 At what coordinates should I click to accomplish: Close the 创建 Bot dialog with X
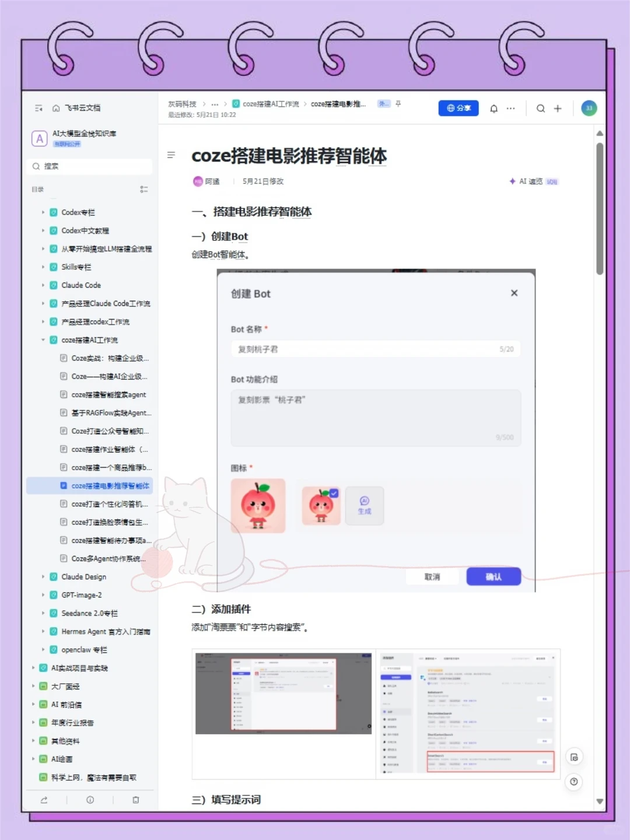(514, 293)
